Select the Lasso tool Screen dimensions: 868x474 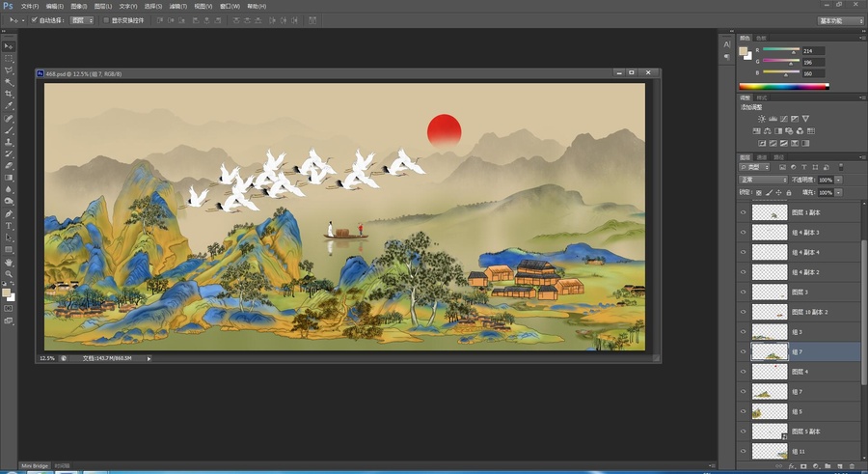coord(9,70)
